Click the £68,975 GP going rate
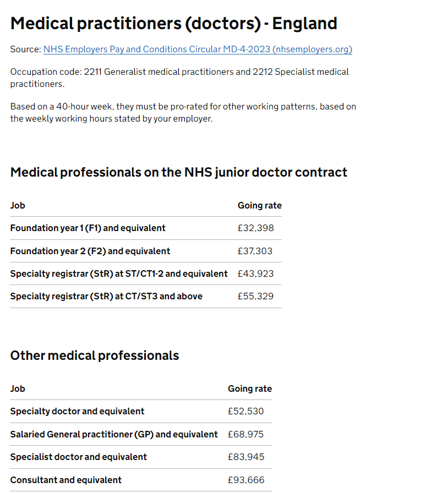This screenshot has height=493, width=448. click(x=245, y=434)
